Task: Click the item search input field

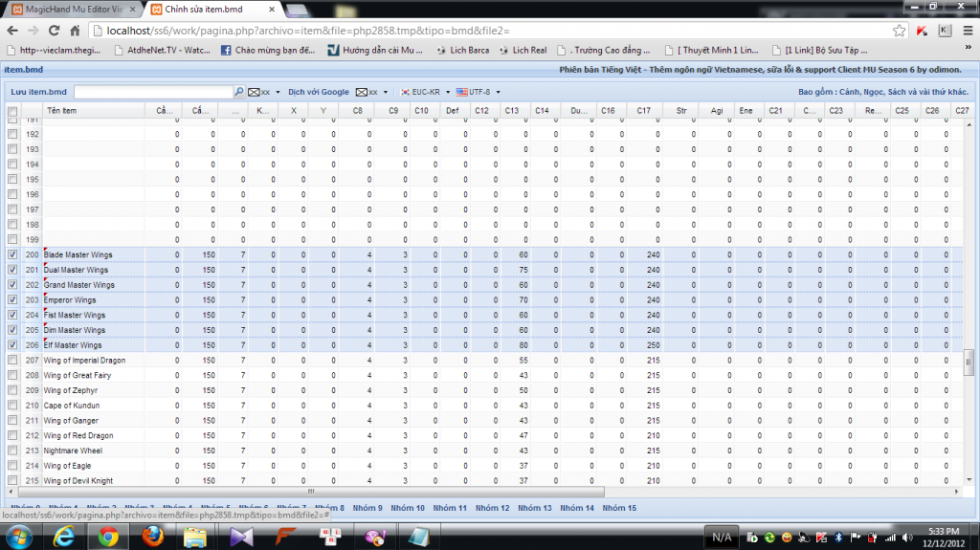Action: [x=153, y=92]
